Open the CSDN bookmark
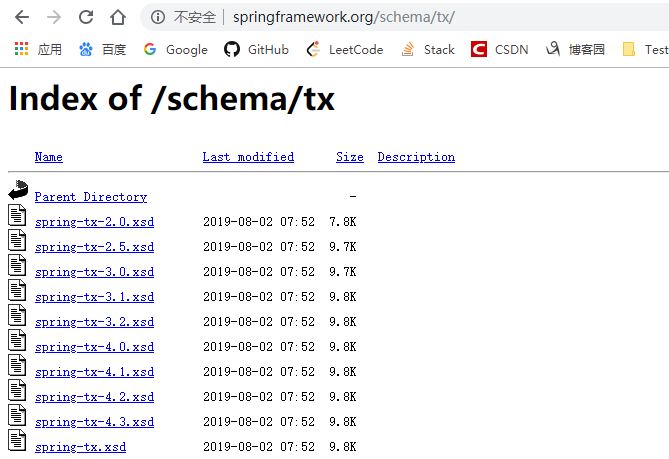Viewport: 669px width, 459px height. pos(500,49)
